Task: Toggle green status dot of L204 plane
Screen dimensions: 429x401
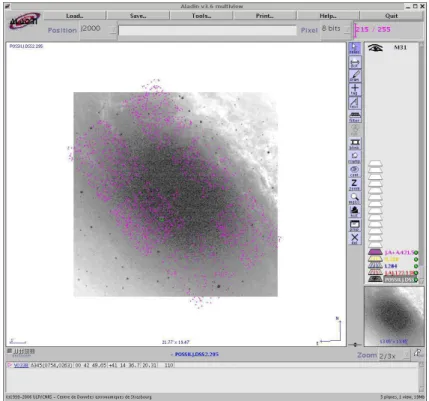Action: click(x=416, y=266)
